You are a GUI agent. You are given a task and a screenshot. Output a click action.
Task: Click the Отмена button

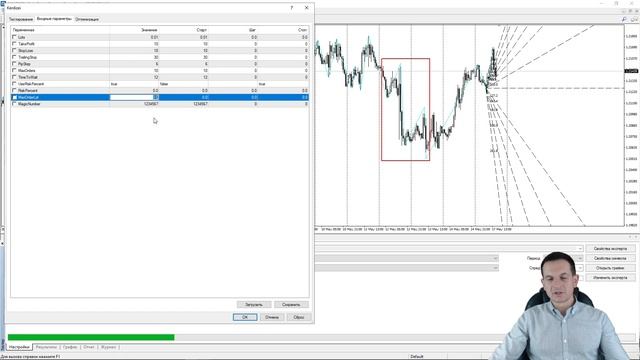click(x=272, y=317)
